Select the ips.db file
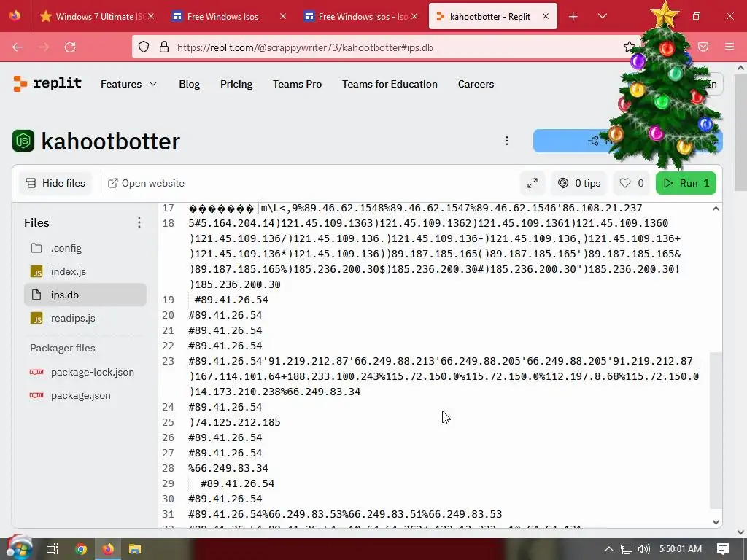The width and height of the screenshot is (747, 560). (85, 295)
